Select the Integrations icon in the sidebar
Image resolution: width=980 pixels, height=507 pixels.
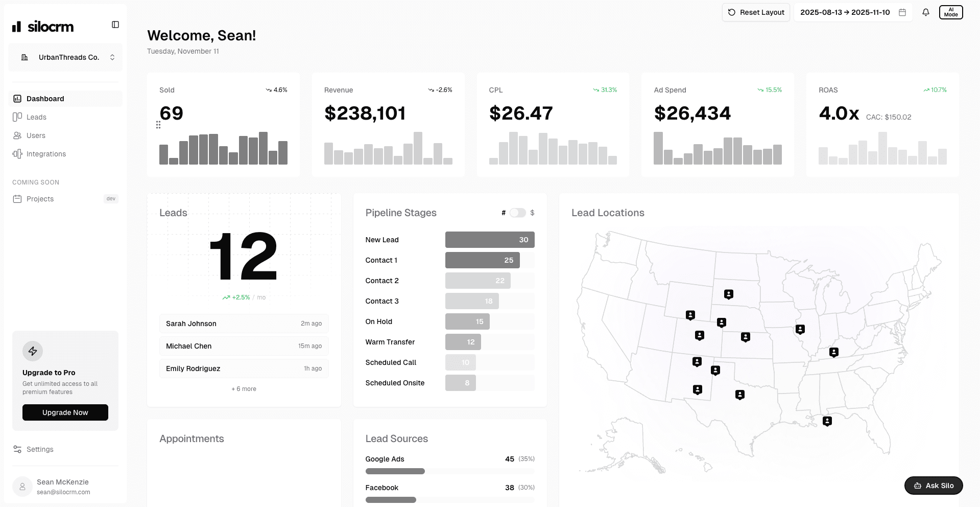pyautogui.click(x=17, y=154)
